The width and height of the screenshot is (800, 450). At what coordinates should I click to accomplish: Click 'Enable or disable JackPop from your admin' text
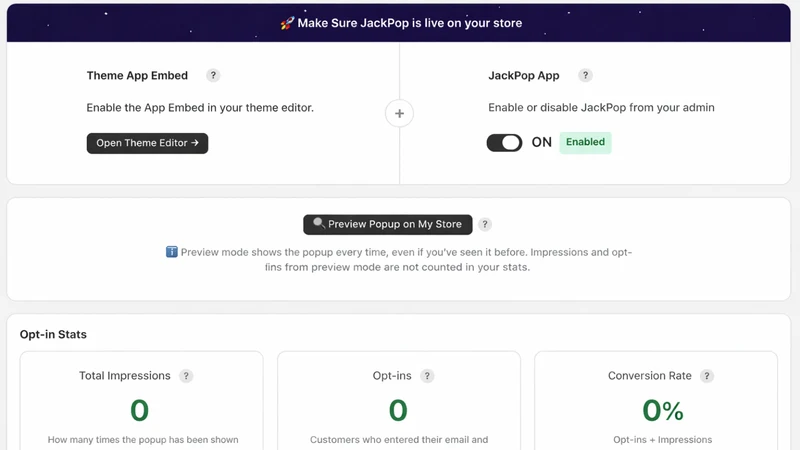pos(602,108)
